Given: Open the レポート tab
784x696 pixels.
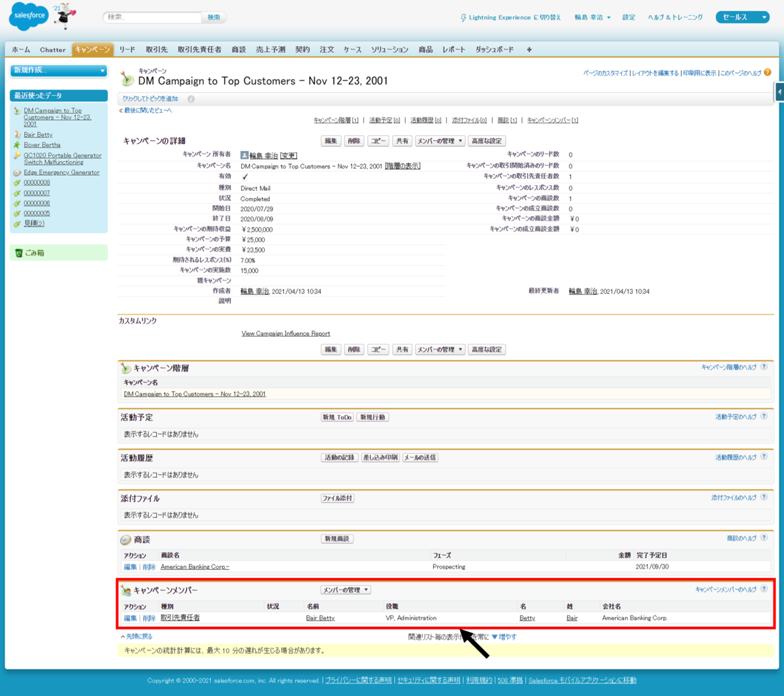Looking at the screenshot, I should [453, 50].
